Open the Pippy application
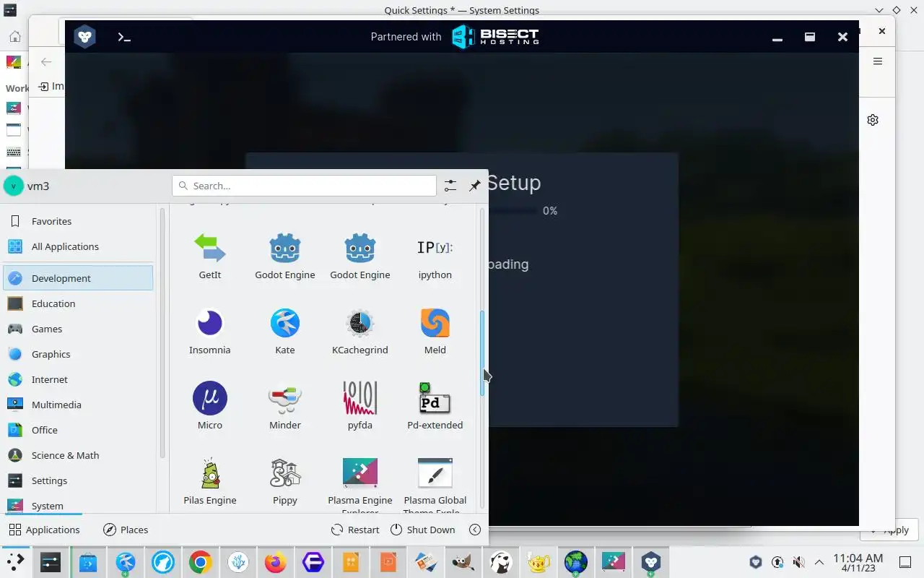 pos(285,482)
